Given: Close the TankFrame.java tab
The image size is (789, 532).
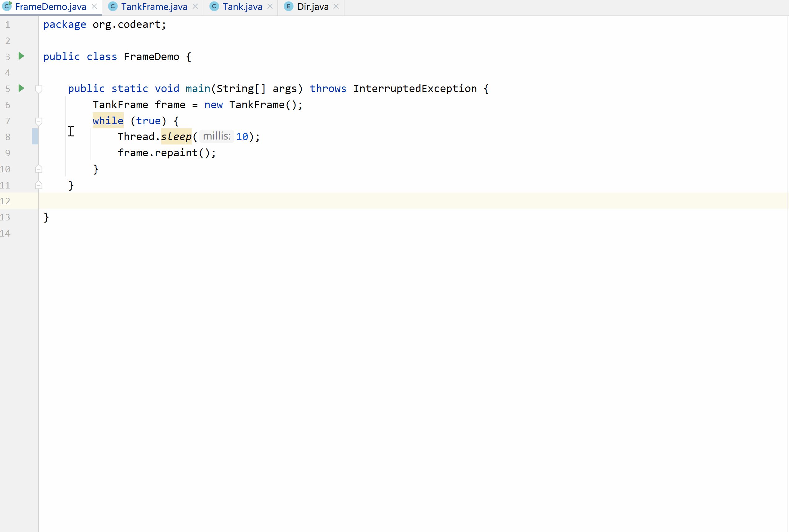Looking at the screenshot, I should coord(195,7).
